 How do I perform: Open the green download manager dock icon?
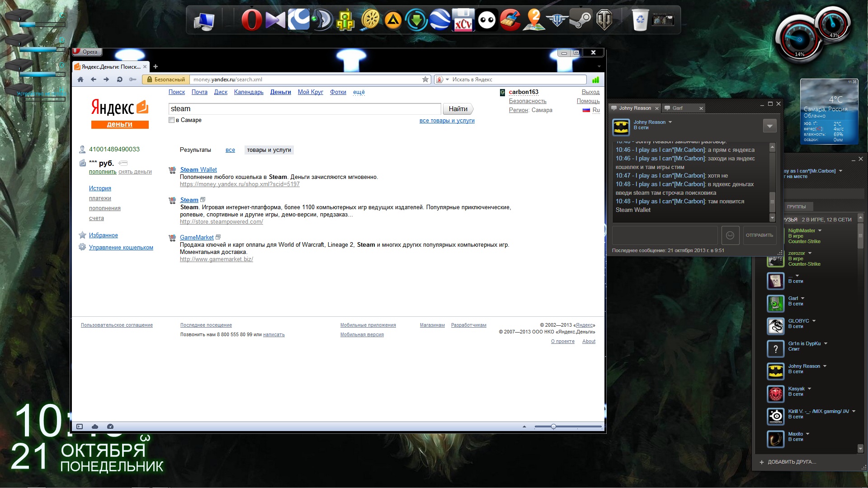click(x=416, y=20)
